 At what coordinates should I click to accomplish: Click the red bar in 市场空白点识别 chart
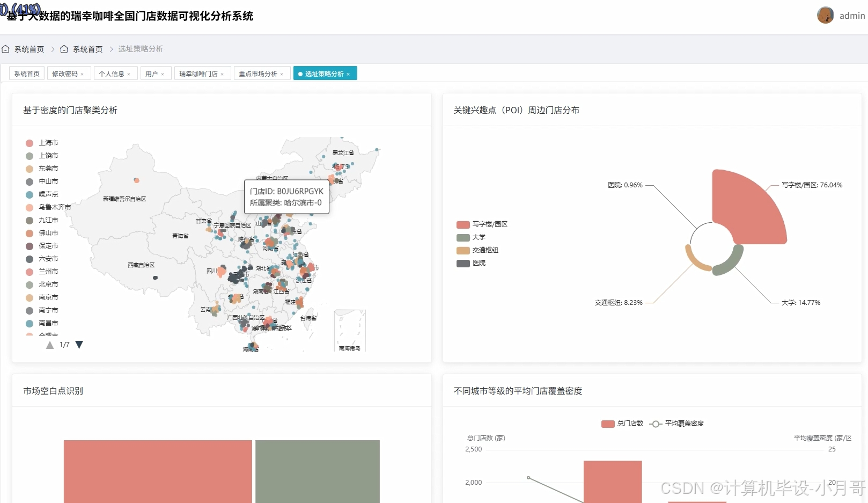point(158,471)
